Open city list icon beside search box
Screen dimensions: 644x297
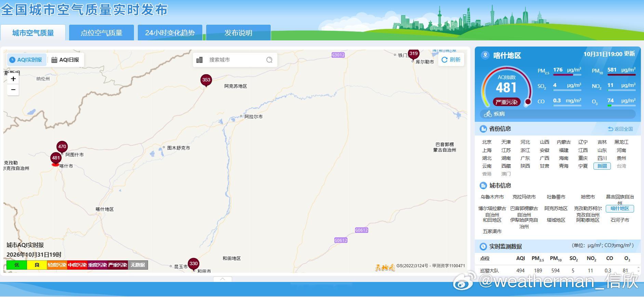point(200,60)
